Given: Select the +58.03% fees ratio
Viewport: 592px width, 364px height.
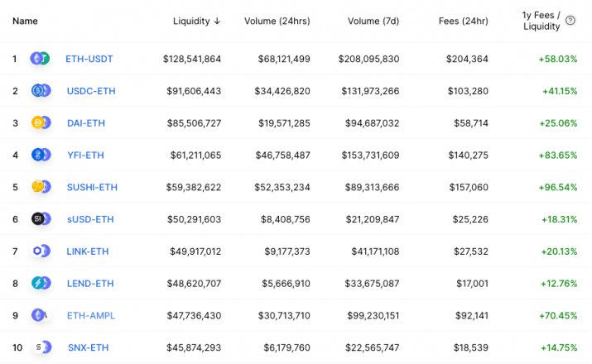Looking at the screenshot, I should click(x=558, y=59).
